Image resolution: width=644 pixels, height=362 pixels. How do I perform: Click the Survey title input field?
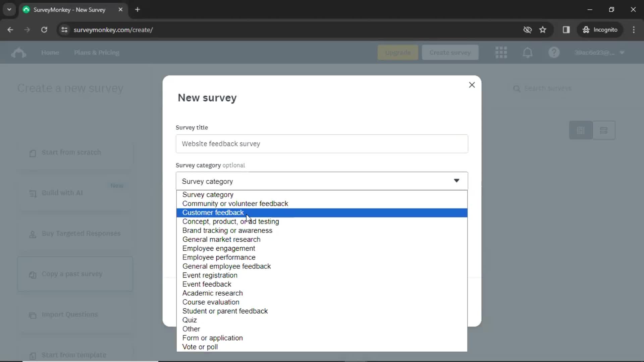point(322,143)
